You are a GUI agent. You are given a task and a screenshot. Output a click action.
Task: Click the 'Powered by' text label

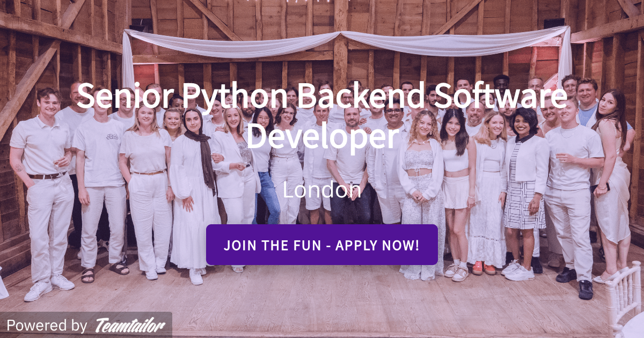pyautogui.click(x=46, y=325)
